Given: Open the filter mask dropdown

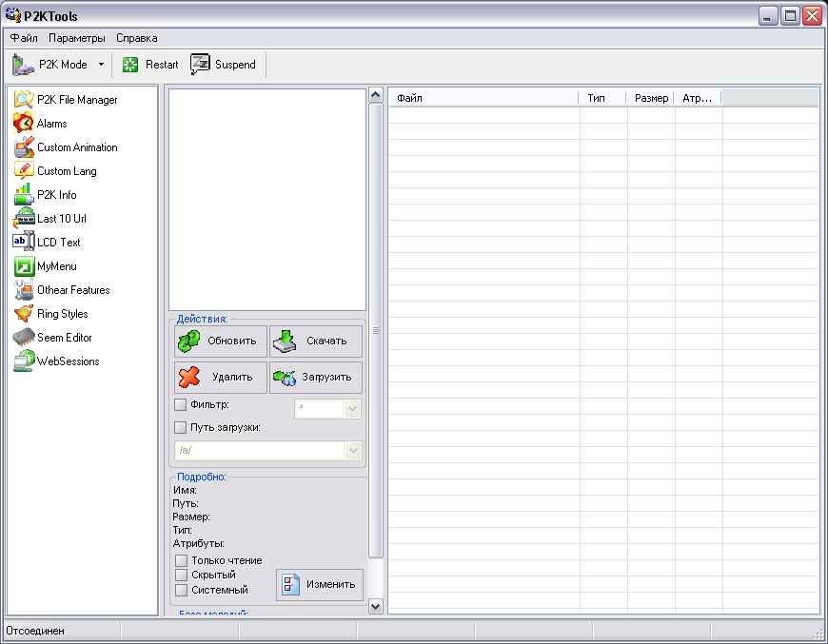Looking at the screenshot, I should tap(352, 409).
